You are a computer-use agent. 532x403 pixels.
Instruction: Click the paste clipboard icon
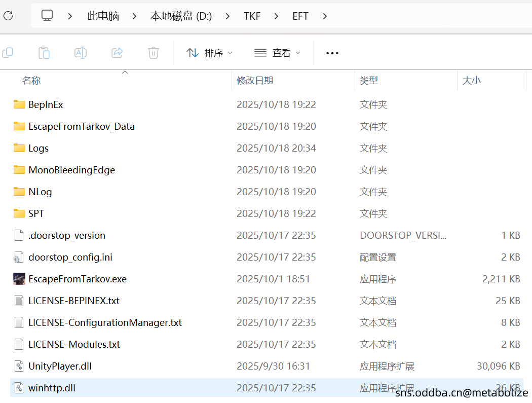click(44, 53)
